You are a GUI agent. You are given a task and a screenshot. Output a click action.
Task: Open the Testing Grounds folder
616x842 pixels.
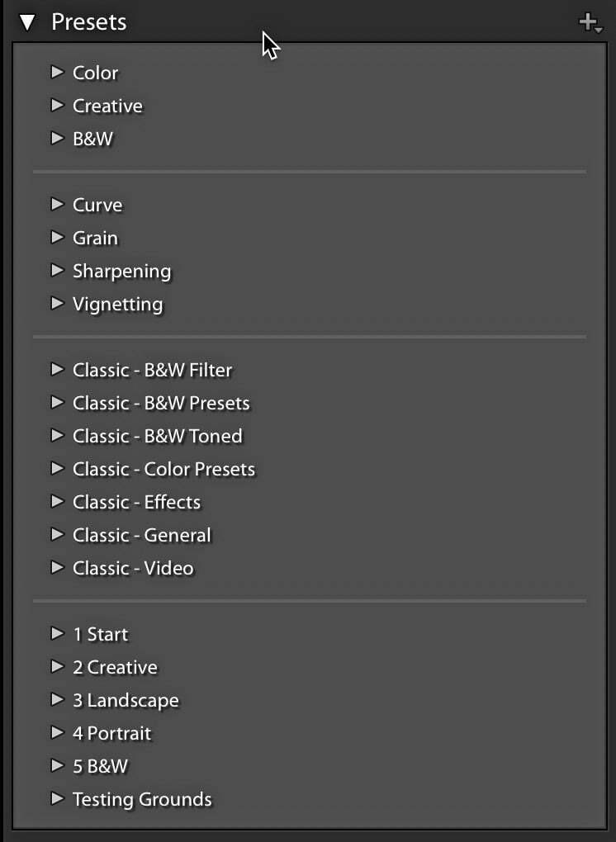pos(142,799)
